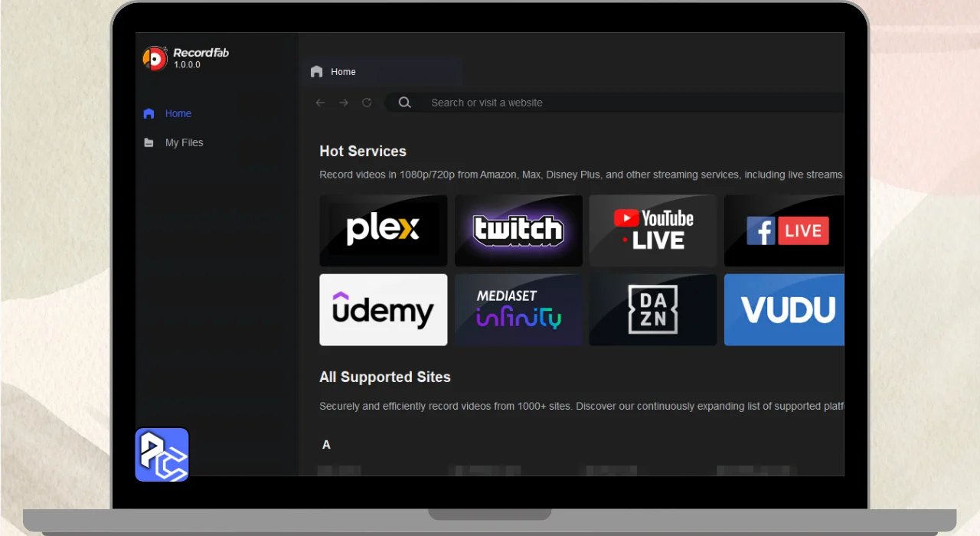The image size is (980, 536).
Task: Click the blue PC logo badge
Action: point(162,455)
